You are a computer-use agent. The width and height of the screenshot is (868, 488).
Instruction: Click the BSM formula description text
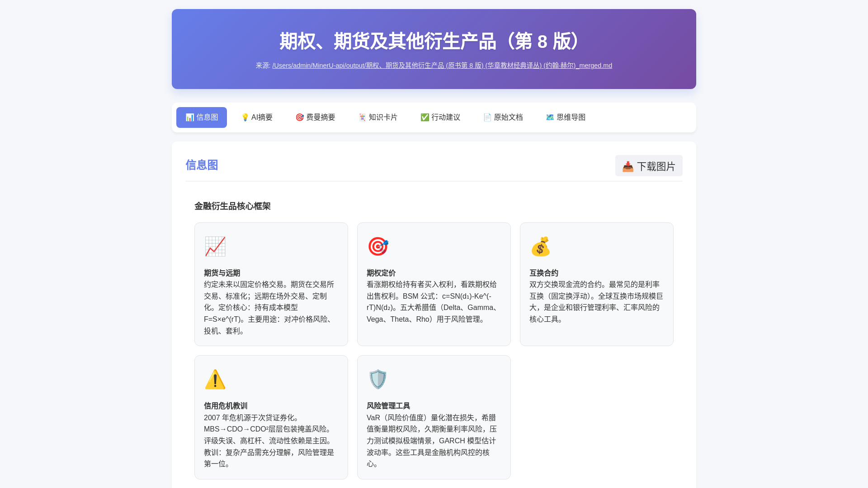(x=434, y=302)
